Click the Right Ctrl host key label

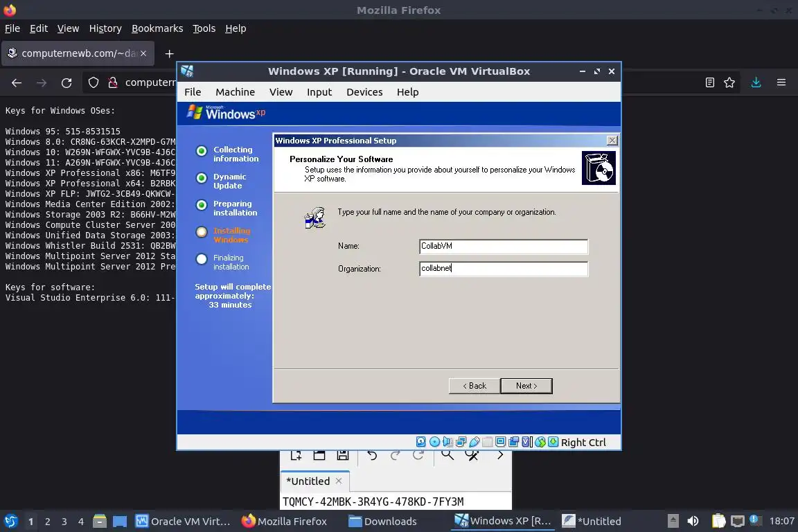coord(583,443)
